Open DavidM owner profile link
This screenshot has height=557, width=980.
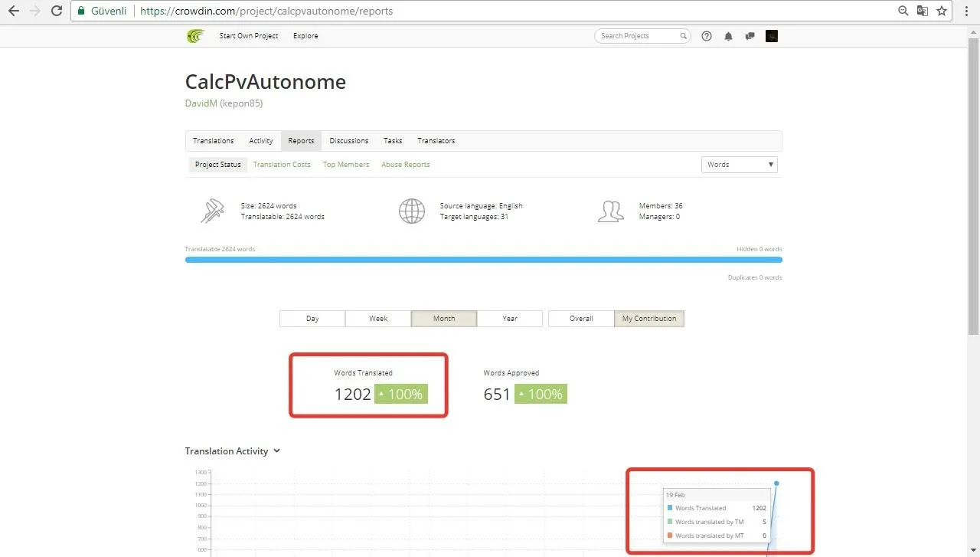click(201, 103)
